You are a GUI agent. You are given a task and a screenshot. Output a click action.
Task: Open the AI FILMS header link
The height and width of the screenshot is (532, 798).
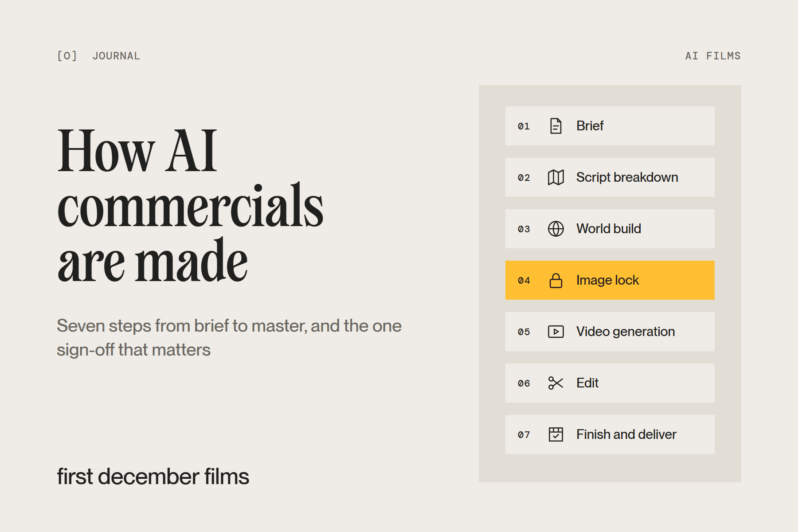pyautogui.click(x=713, y=56)
